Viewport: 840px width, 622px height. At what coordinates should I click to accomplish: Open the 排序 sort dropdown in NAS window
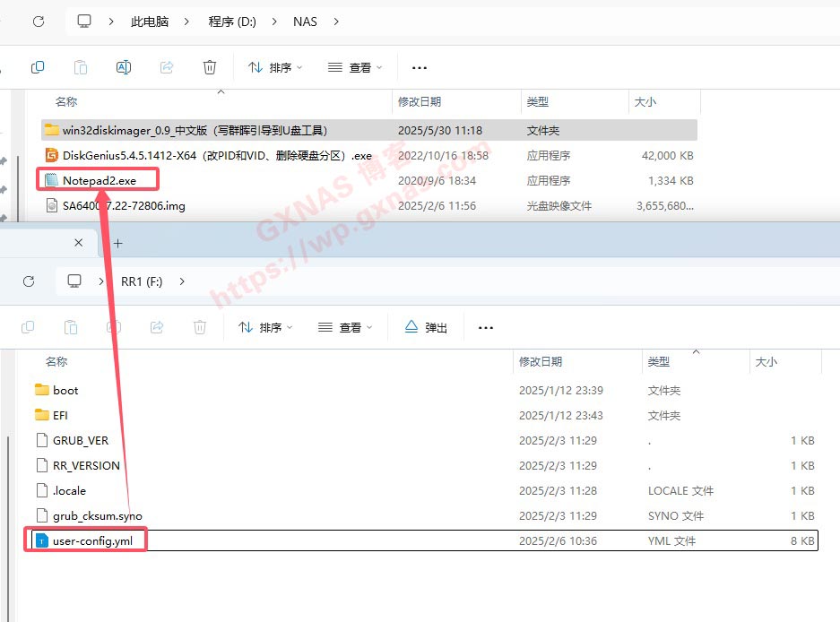pos(275,67)
